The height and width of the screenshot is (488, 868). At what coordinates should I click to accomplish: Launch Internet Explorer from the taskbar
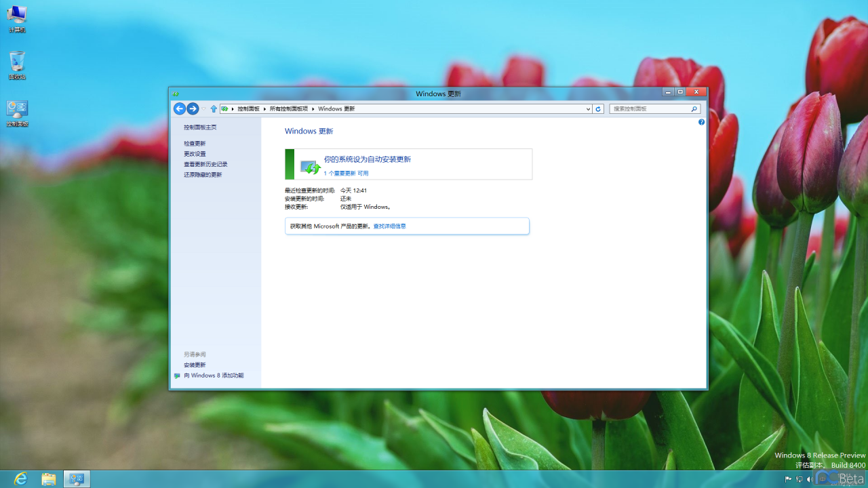21,479
